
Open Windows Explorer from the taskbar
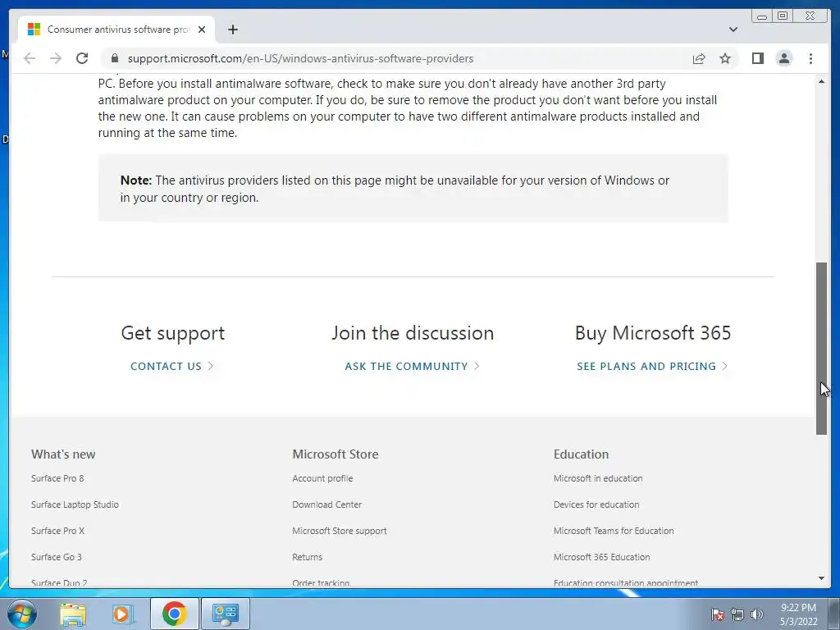[x=73, y=614]
